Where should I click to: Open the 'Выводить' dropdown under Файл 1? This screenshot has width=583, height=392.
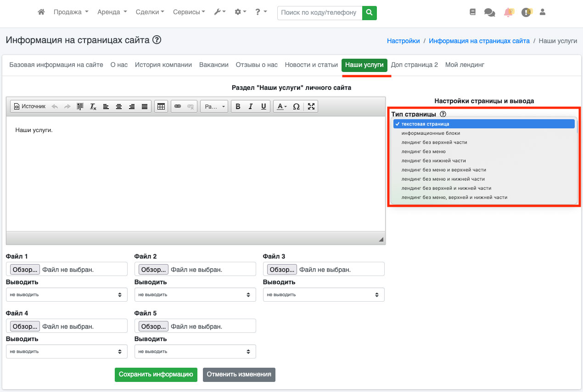[x=67, y=295]
